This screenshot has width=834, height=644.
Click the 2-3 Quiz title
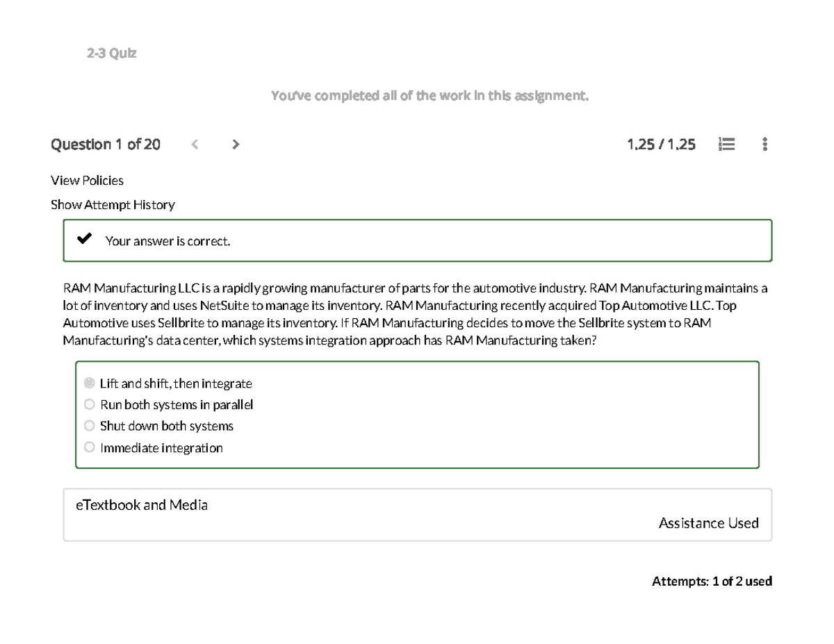(x=111, y=53)
